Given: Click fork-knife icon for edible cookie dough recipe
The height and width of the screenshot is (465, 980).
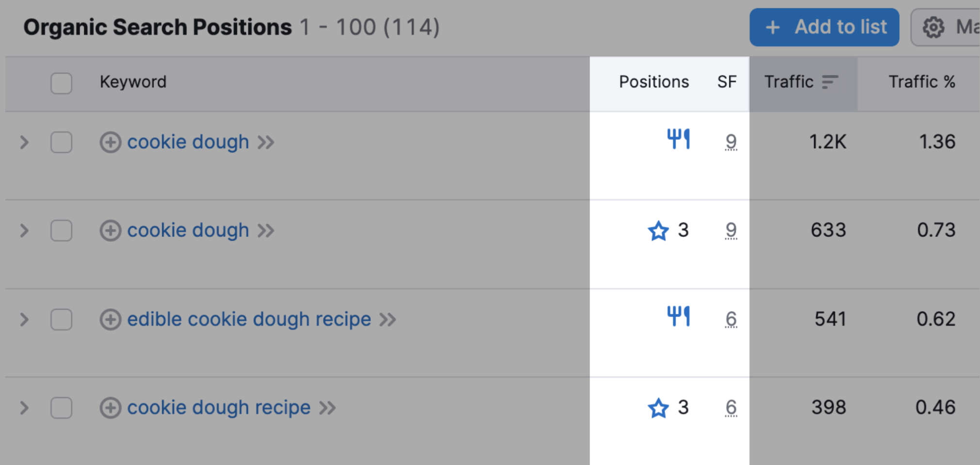Looking at the screenshot, I should pyautogui.click(x=678, y=316).
